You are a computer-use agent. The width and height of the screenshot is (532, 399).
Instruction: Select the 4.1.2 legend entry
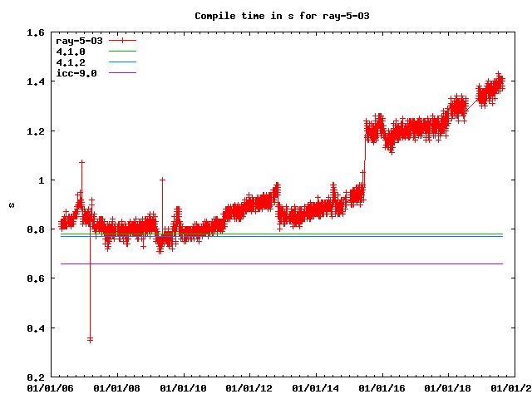pyautogui.click(x=69, y=62)
